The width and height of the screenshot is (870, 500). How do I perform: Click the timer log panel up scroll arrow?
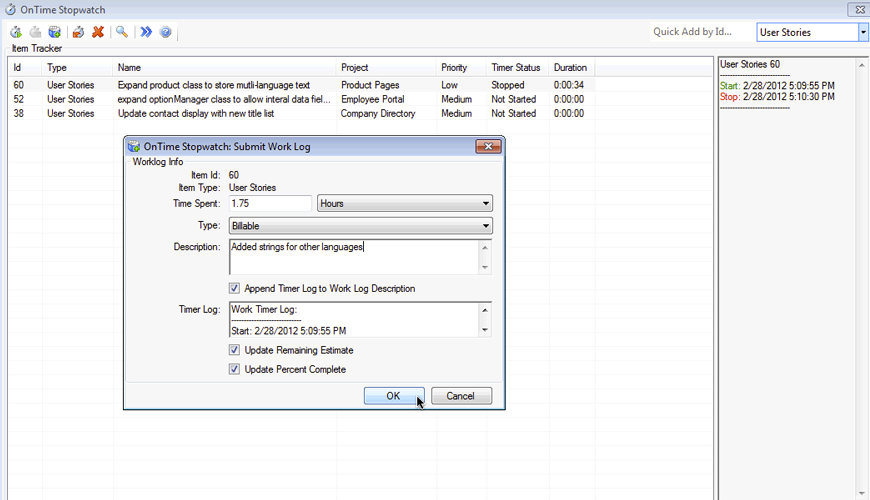click(862, 65)
